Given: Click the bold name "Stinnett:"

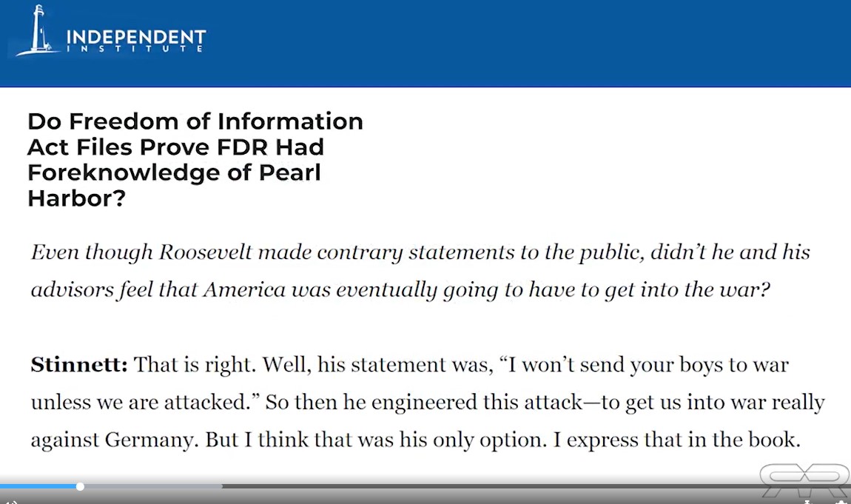Looking at the screenshot, I should (79, 365).
